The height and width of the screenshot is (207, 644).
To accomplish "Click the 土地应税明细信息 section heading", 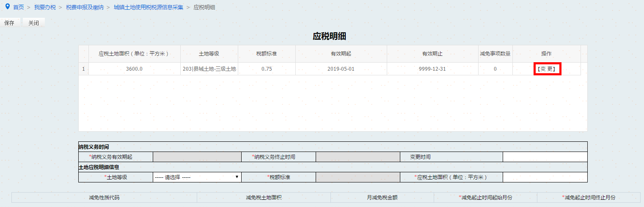I will [99, 167].
